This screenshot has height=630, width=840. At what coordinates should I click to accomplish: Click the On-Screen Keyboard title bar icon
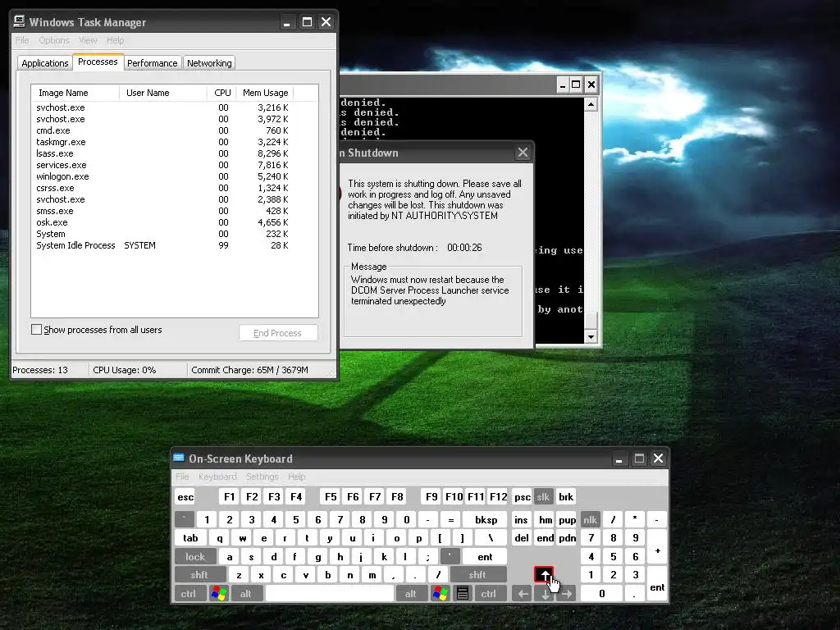179,458
